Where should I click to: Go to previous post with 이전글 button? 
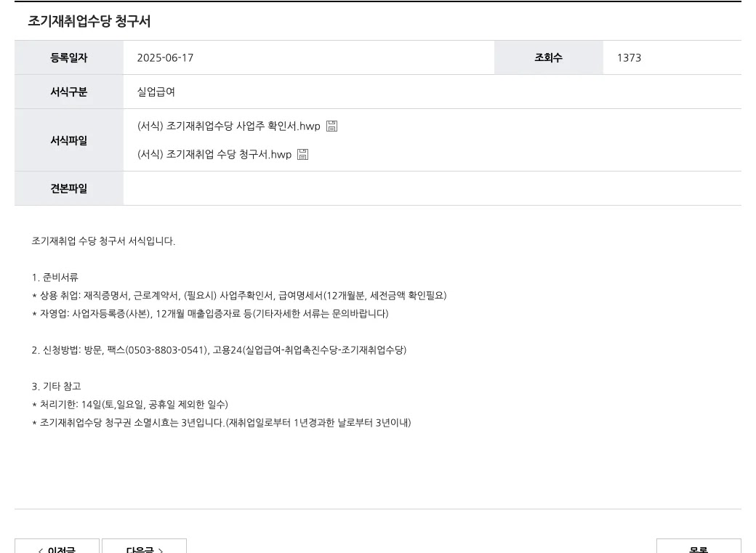pyautogui.click(x=57, y=547)
